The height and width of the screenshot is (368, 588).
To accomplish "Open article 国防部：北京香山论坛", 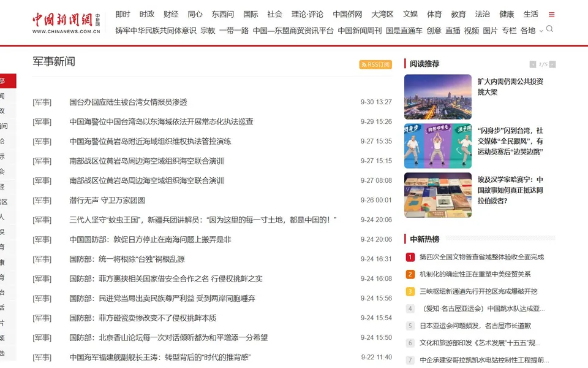I will [169, 337].
